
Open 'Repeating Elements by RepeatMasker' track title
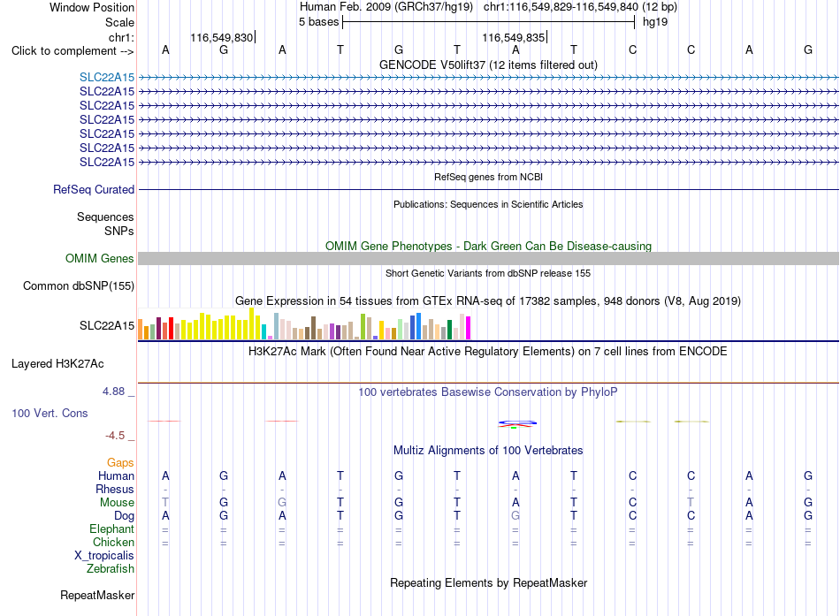[x=488, y=582]
